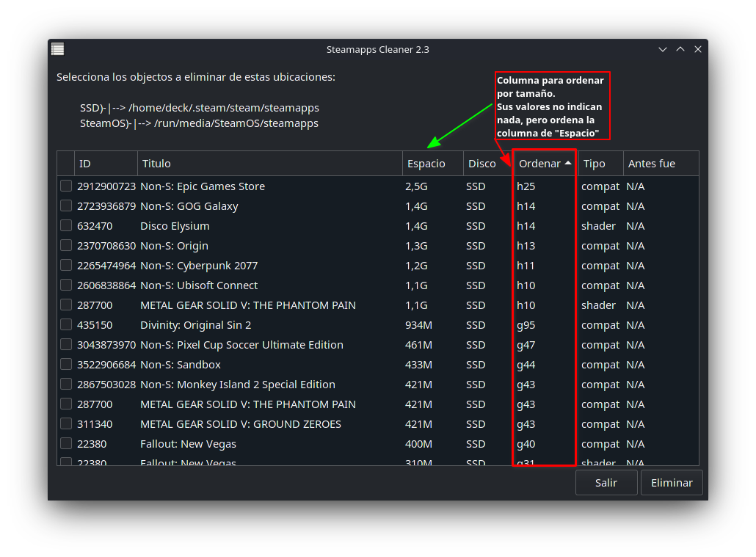The width and height of the screenshot is (756, 557).
Task: Select Non-S: Pixel Cup Soccer Ultimate Edition
Action: pos(241,345)
